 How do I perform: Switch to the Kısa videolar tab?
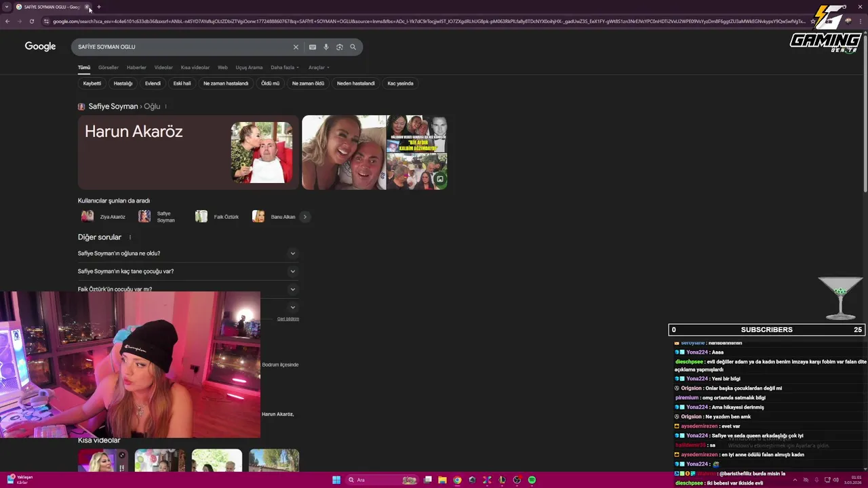coord(195,67)
